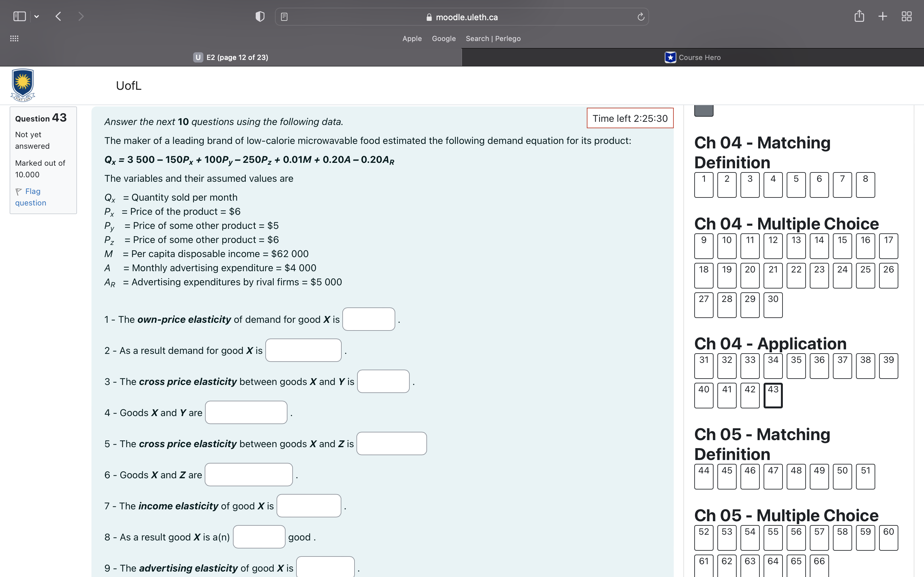Open the Share menu in Safari
The width and height of the screenshot is (924, 577).
pos(859,16)
